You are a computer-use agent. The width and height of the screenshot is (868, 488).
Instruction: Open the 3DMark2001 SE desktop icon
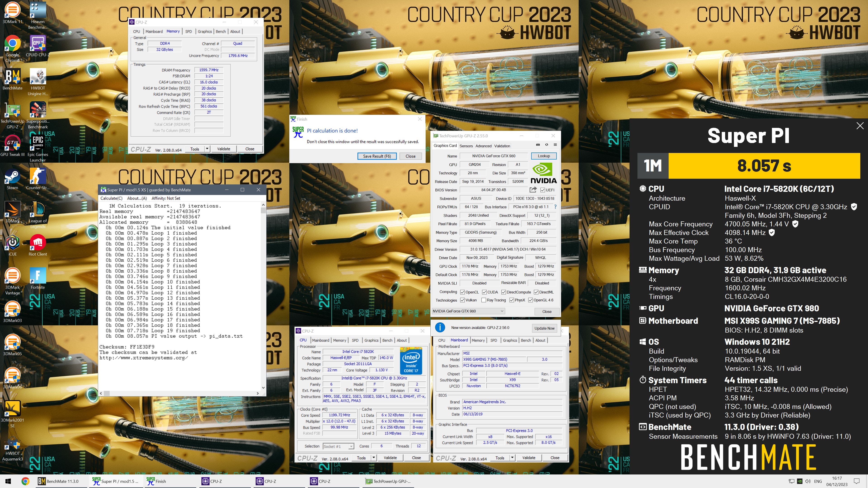[x=12, y=414]
